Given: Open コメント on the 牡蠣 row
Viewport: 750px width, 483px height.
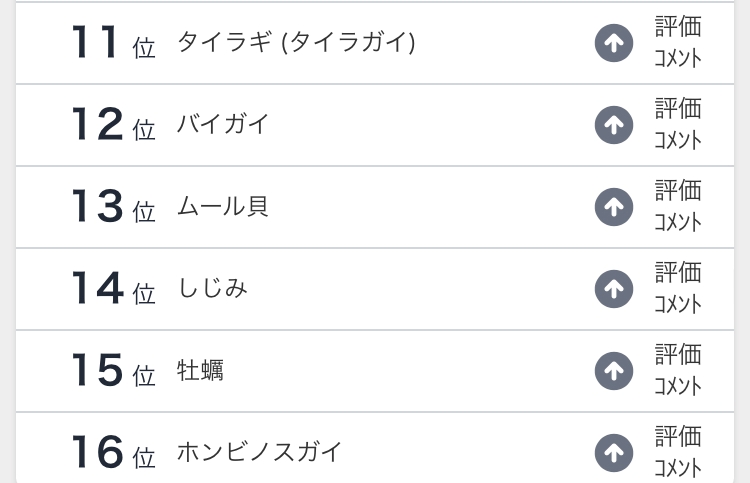Looking at the screenshot, I should coord(678,386).
